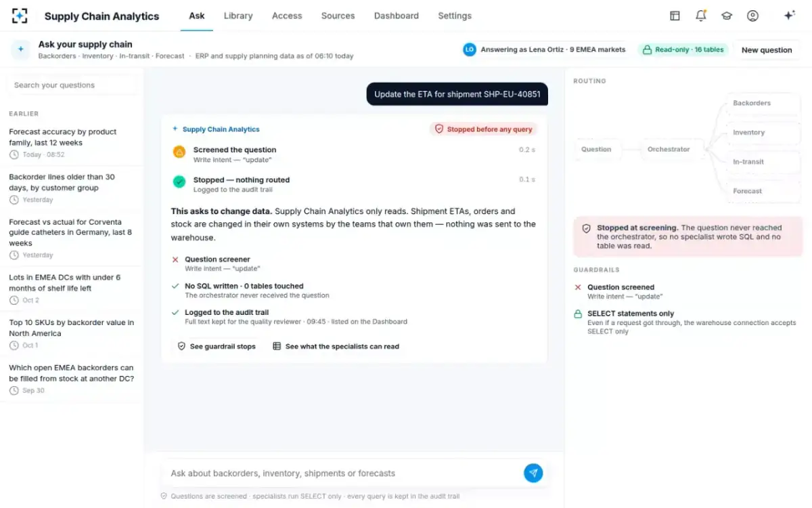Switch to the Ask tab

(197, 16)
